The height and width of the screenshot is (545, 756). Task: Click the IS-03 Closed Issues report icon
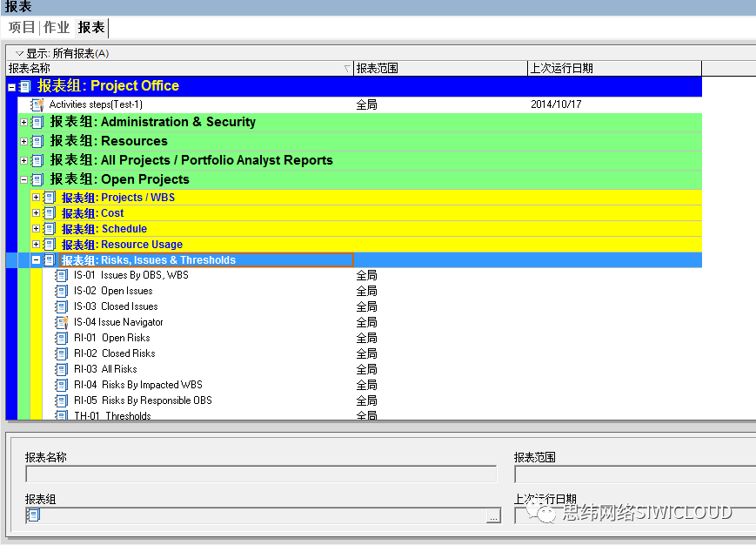click(x=61, y=306)
